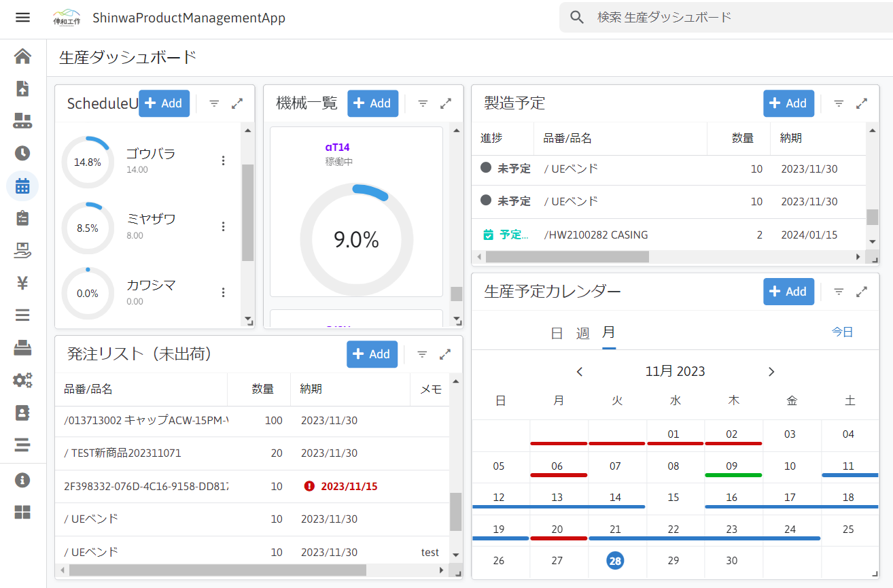Open the yen currency icon in sidebar

(22, 283)
